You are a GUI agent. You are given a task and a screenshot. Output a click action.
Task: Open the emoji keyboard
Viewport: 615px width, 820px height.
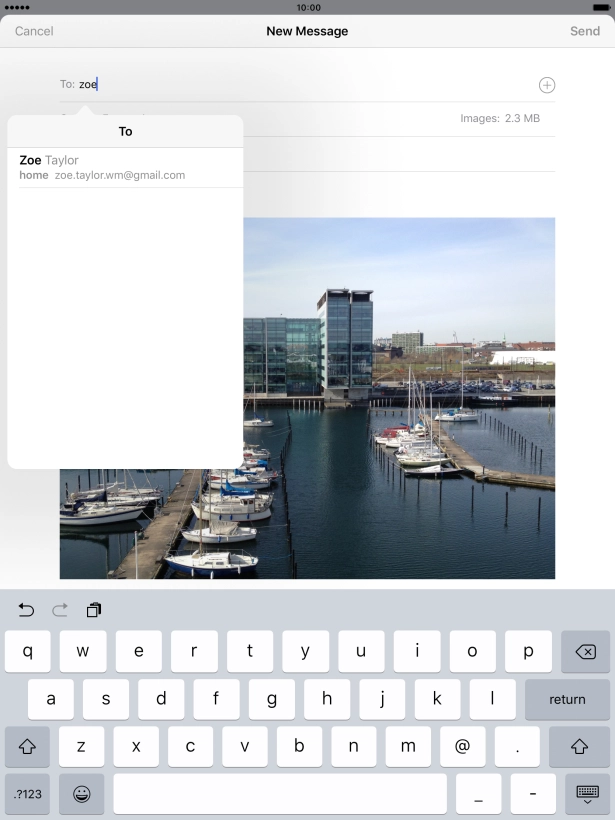pyautogui.click(x=82, y=794)
